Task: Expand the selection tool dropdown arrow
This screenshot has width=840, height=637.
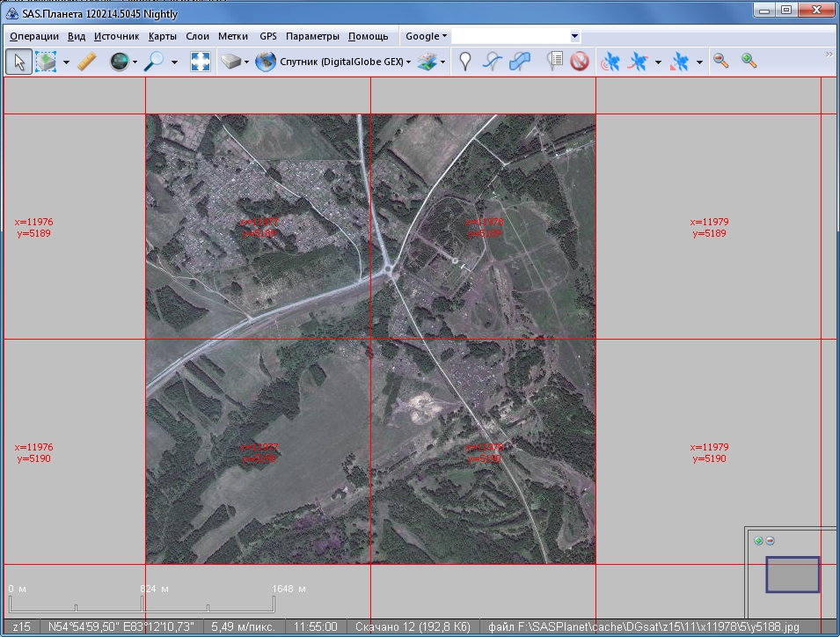Action: coord(66,62)
